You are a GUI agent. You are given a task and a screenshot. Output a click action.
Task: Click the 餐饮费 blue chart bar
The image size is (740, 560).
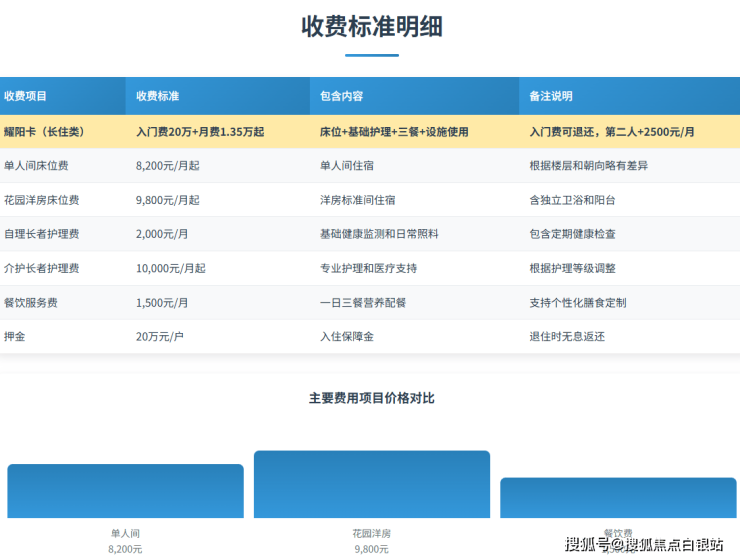coord(617,497)
